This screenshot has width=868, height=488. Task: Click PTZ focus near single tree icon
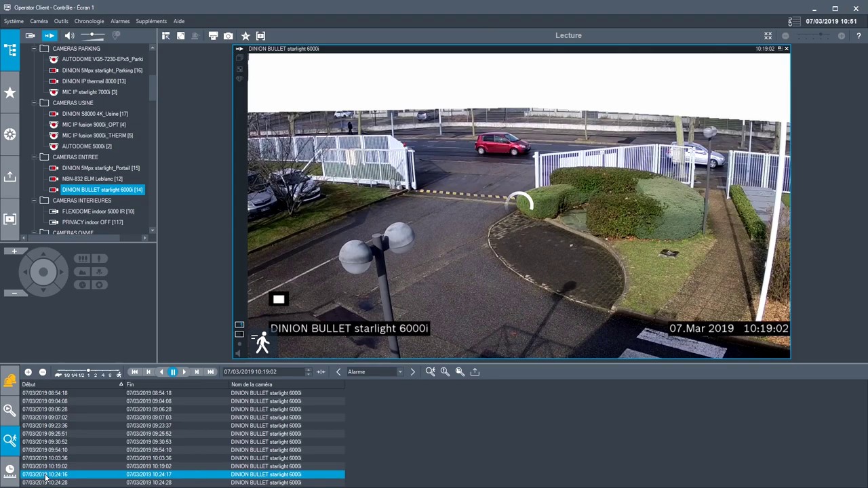(x=99, y=258)
